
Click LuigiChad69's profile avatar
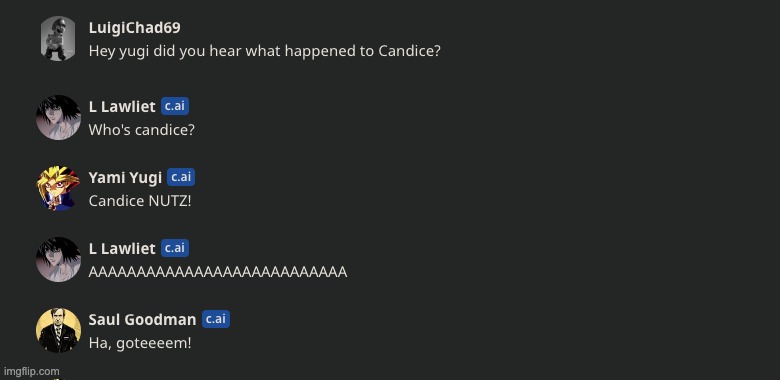pos(58,38)
